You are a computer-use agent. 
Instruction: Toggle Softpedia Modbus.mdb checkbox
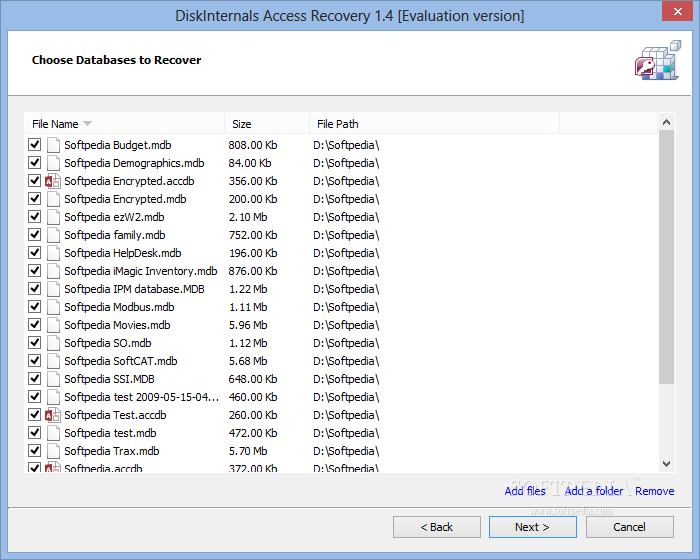34,307
